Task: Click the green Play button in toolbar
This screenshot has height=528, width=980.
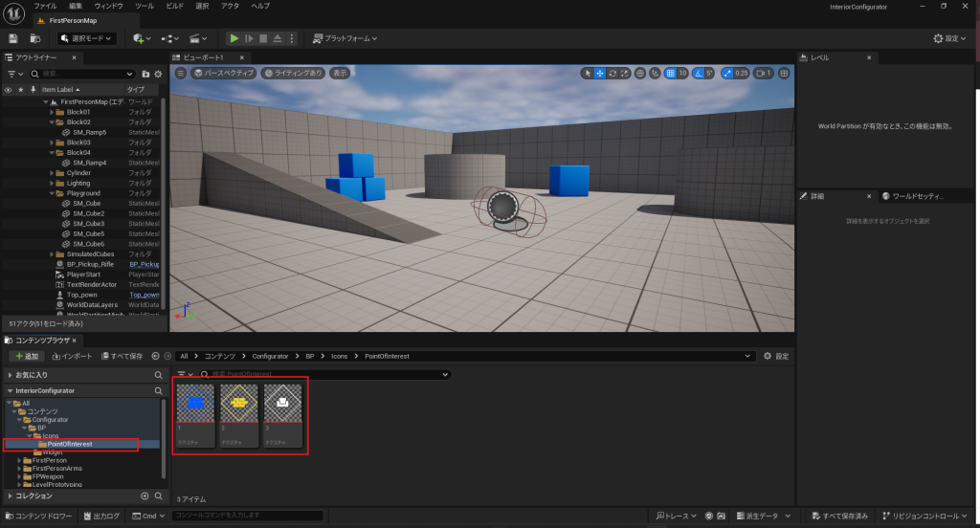Action: point(234,38)
